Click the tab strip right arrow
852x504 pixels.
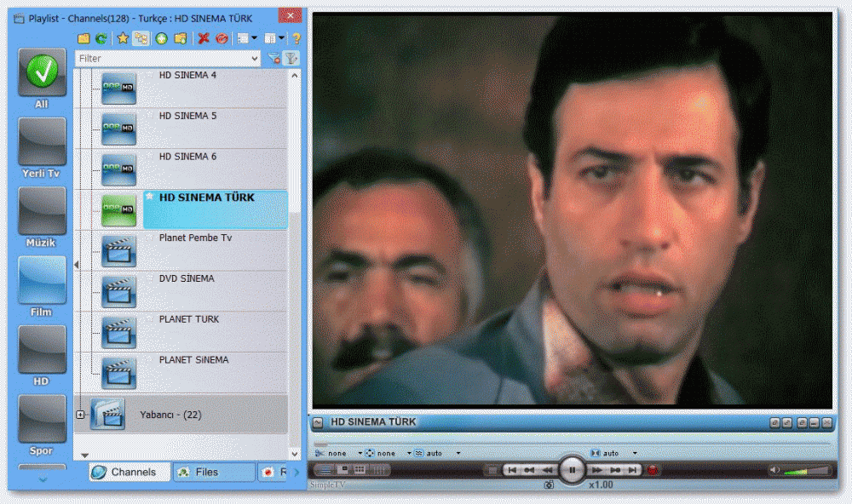(296, 472)
